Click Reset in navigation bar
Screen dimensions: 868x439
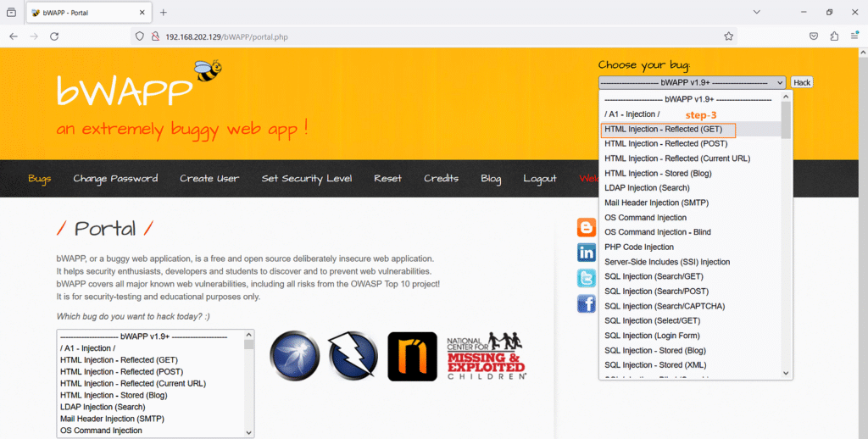coord(387,178)
